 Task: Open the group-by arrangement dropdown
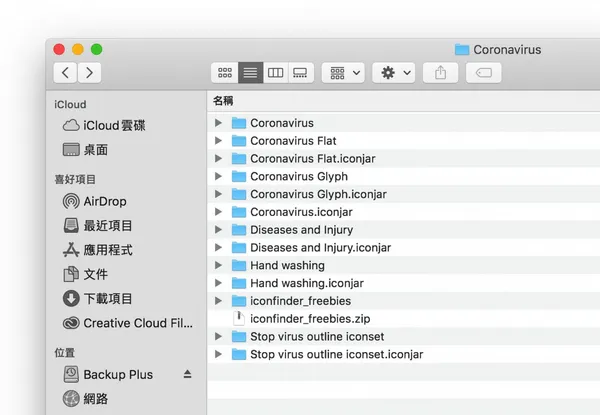(x=343, y=73)
